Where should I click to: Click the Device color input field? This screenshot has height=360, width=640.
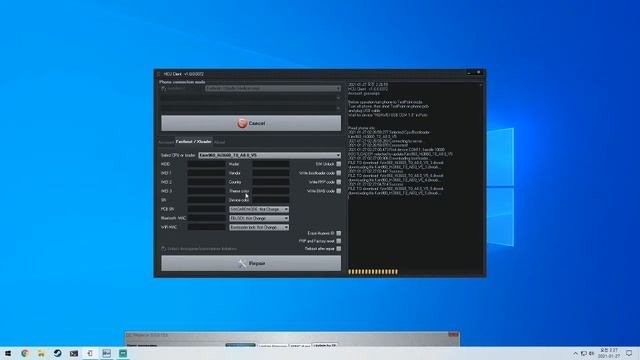(x=271, y=200)
